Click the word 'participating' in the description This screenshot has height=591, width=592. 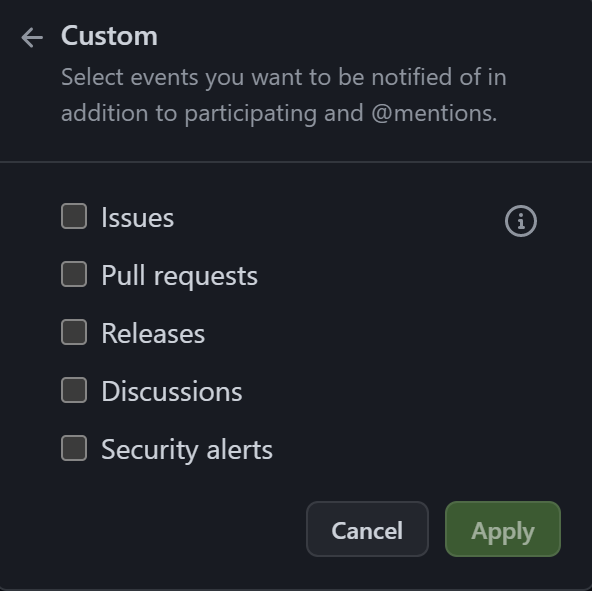pyautogui.click(x=251, y=114)
